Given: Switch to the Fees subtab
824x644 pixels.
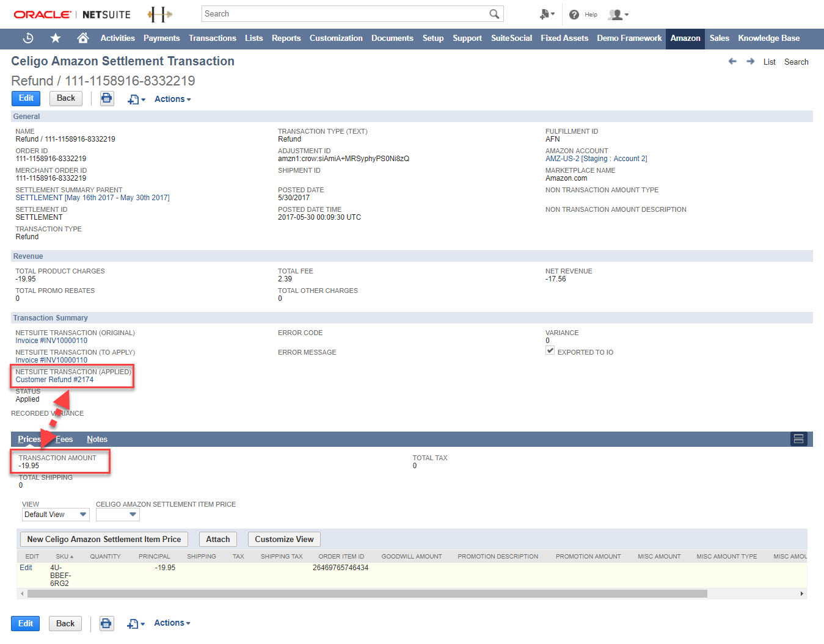Looking at the screenshot, I should tap(64, 439).
